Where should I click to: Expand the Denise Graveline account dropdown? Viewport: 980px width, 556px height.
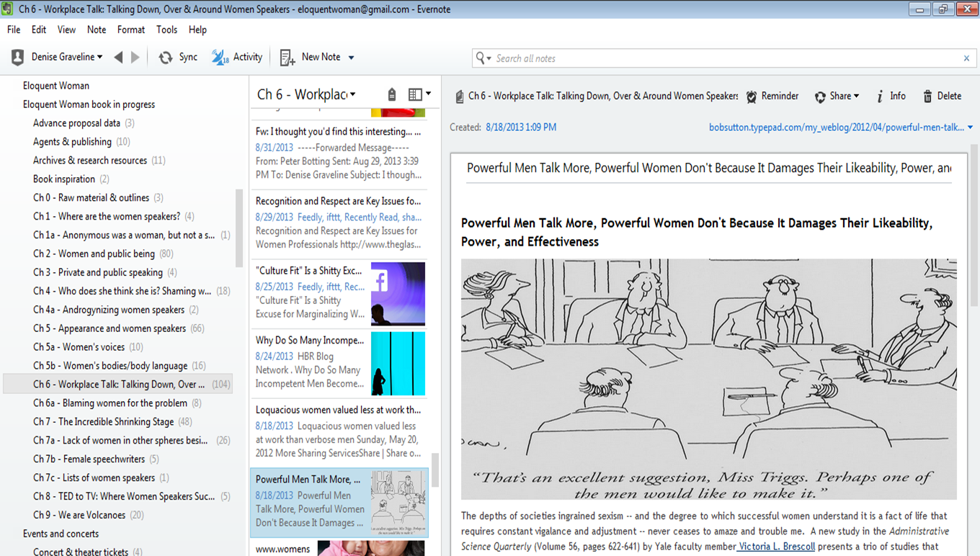(x=99, y=58)
